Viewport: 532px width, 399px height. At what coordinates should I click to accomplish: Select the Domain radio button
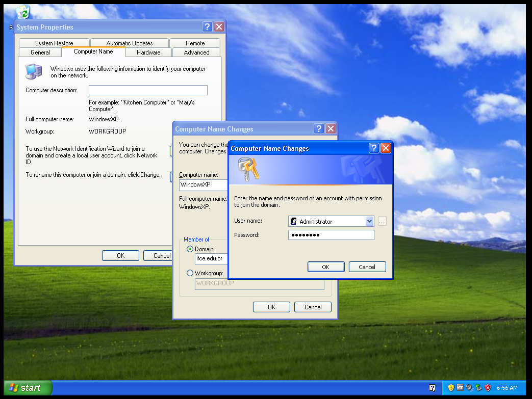click(190, 249)
